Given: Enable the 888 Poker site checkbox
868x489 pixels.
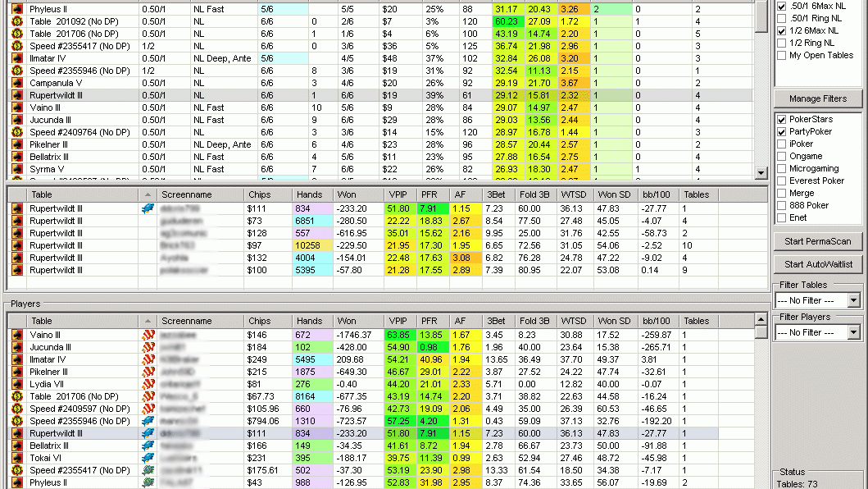Looking at the screenshot, I should (x=782, y=206).
